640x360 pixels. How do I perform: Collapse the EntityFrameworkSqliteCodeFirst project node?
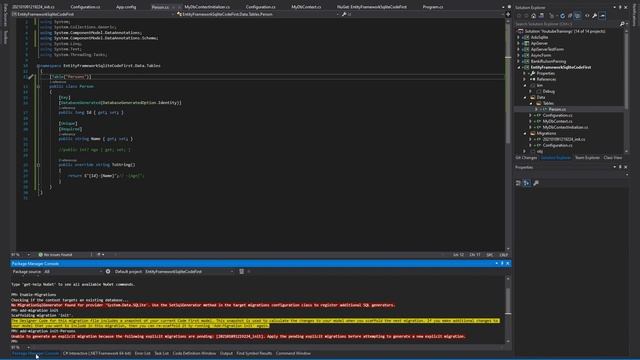(x=519, y=67)
